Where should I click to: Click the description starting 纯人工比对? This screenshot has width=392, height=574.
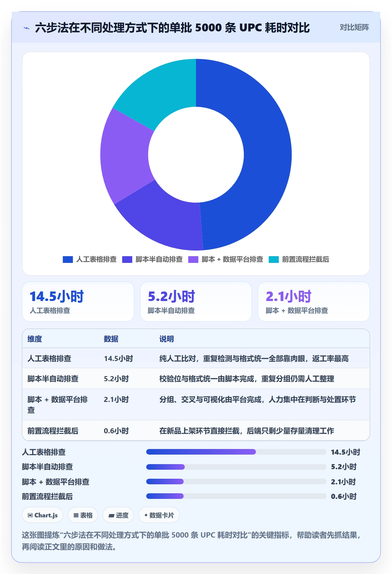[x=254, y=358]
